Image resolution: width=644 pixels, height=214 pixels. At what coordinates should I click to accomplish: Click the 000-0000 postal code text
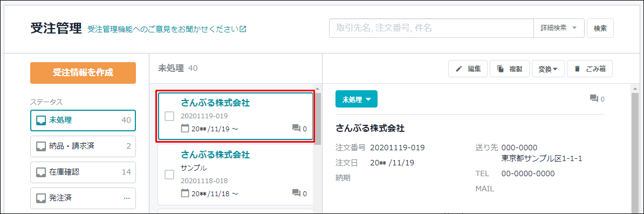519,148
